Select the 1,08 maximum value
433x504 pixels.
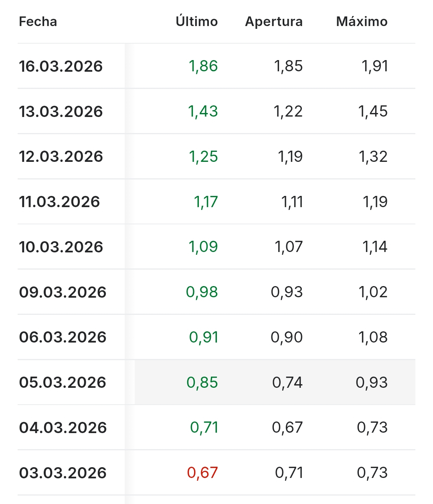click(x=373, y=337)
